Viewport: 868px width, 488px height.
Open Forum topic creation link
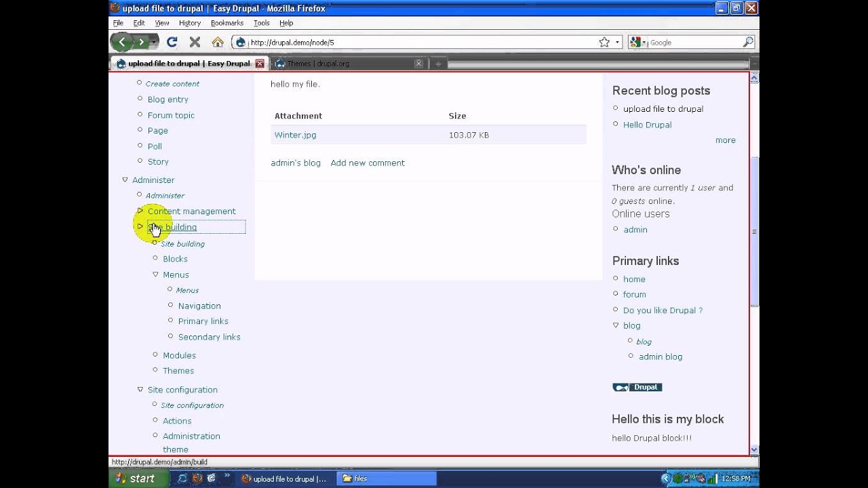pyautogui.click(x=171, y=115)
